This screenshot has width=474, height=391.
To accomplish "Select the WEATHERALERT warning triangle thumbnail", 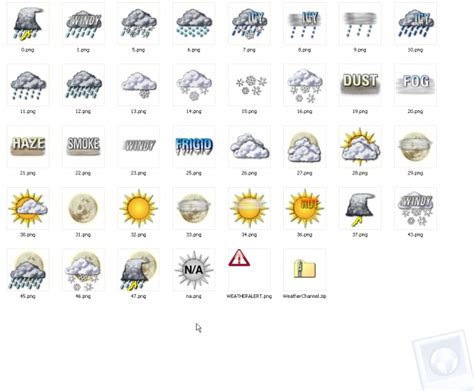I will pos(249,270).
